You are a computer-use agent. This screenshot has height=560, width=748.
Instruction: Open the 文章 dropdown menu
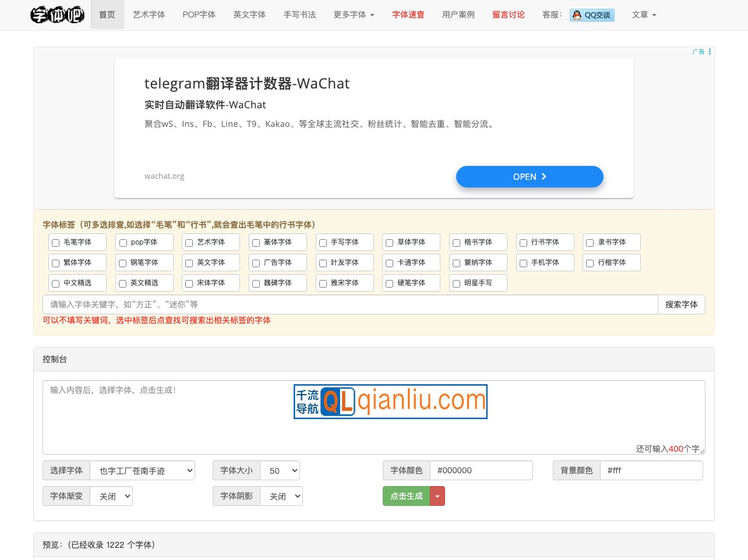(644, 15)
